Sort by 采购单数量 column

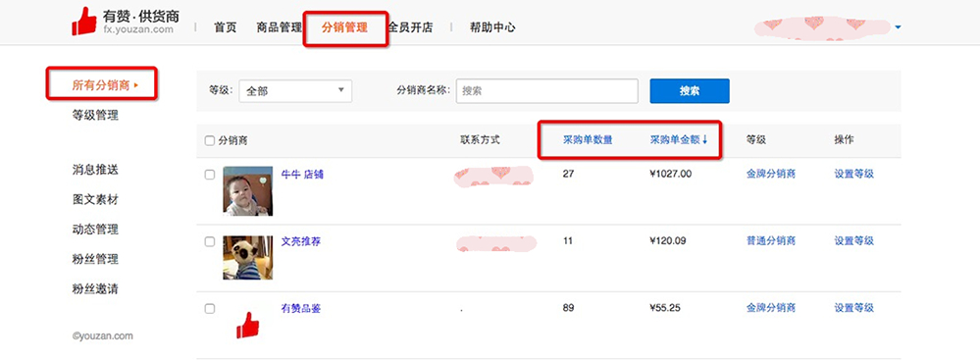click(x=588, y=140)
